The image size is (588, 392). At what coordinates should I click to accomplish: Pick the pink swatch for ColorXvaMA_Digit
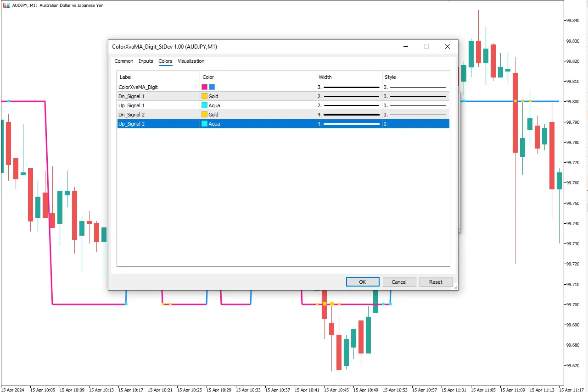205,87
